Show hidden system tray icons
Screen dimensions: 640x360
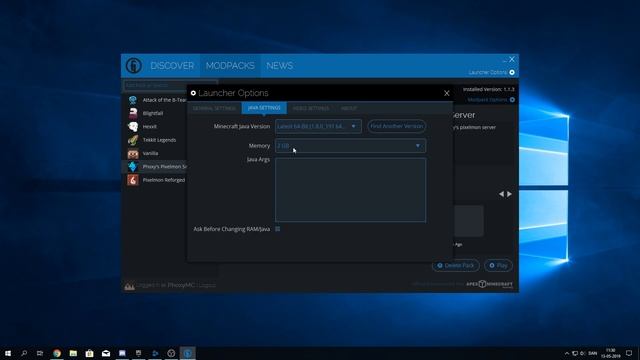[567, 353]
